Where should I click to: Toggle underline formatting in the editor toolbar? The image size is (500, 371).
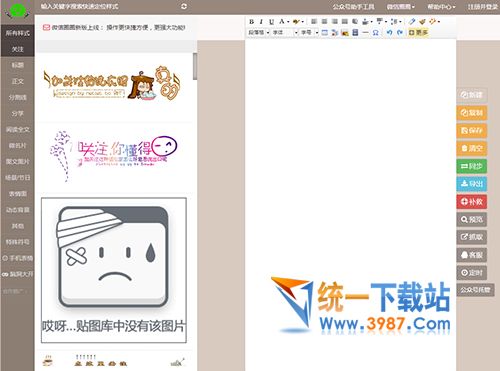tap(272, 22)
